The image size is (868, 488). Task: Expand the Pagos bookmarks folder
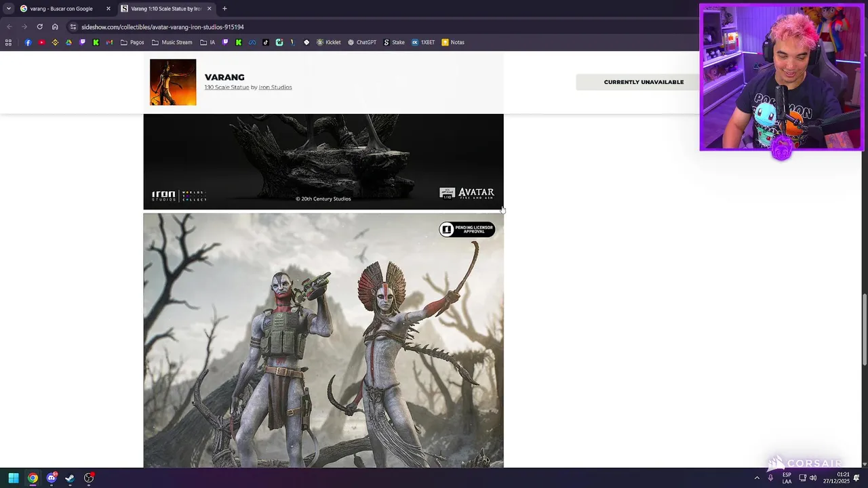(x=132, y=42)
